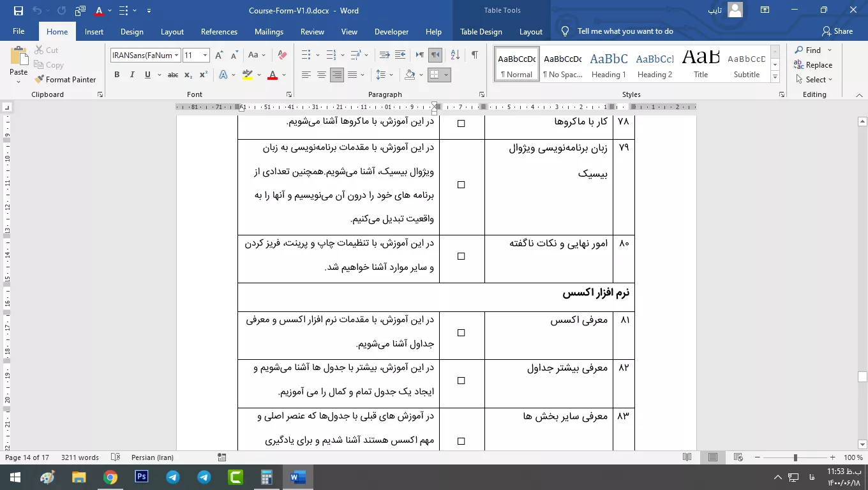This screenshot has width=868, height=490.
Task: Switch to the Insert tab
Action: click(x=94, y=31)
